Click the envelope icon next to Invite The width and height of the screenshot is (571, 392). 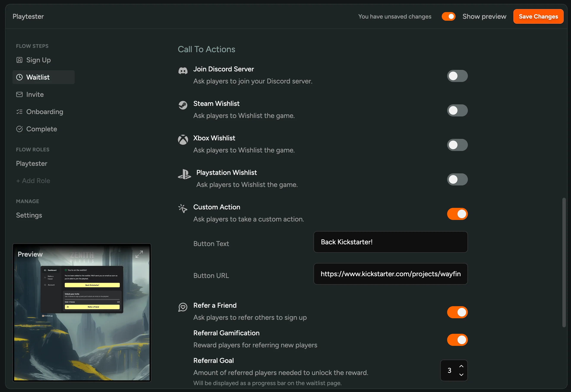(19, 94)
